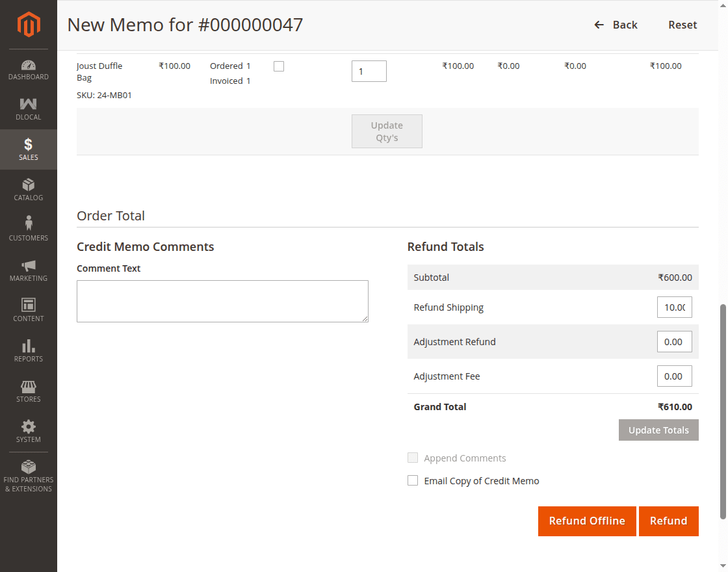This screenshot has width=728, height=572.
Task: Click the Magento logo
Action: click(x=28, y=25)
